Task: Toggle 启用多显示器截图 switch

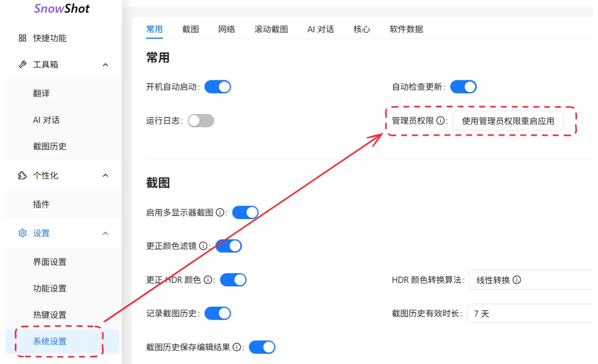Action: point(245,212)
